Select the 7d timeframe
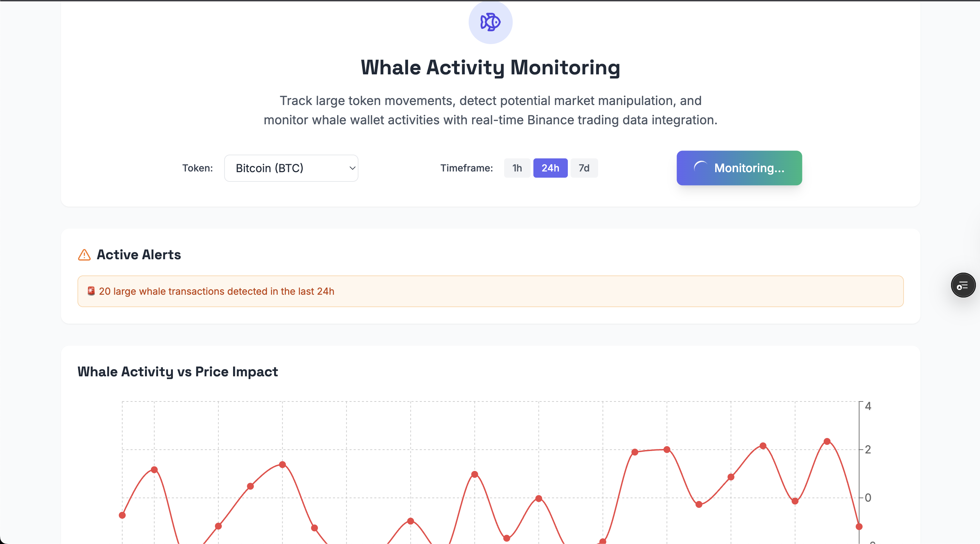Image resolution: width=980 pixels, height=544 pixels. pos(584,168)
